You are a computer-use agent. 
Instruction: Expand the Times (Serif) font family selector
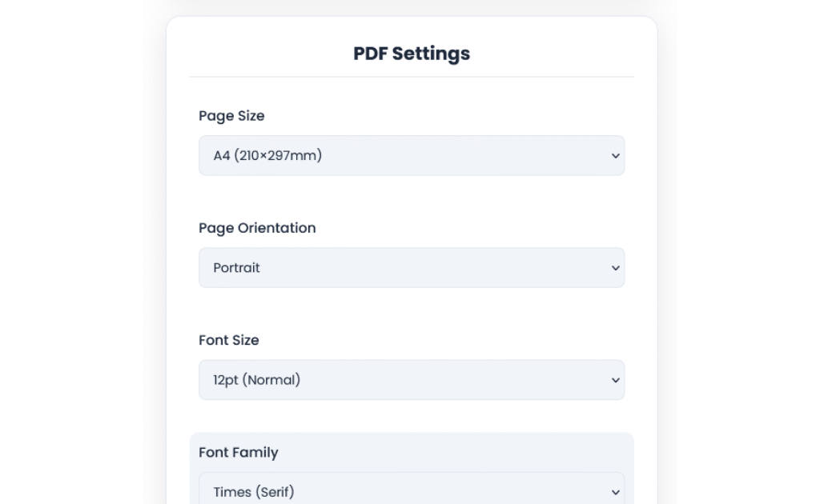pos(412,491)
